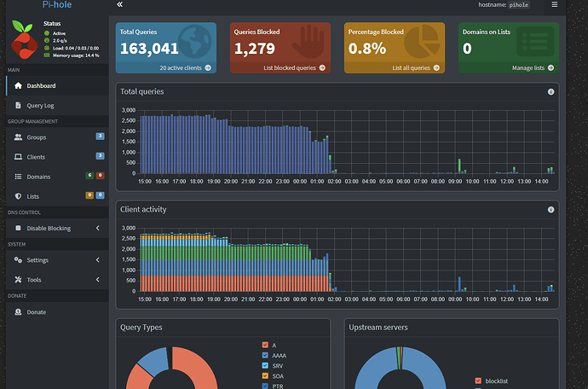The image size is (588, 389).
Task: Click the yellow Lists badge
Action: [89, 195]
